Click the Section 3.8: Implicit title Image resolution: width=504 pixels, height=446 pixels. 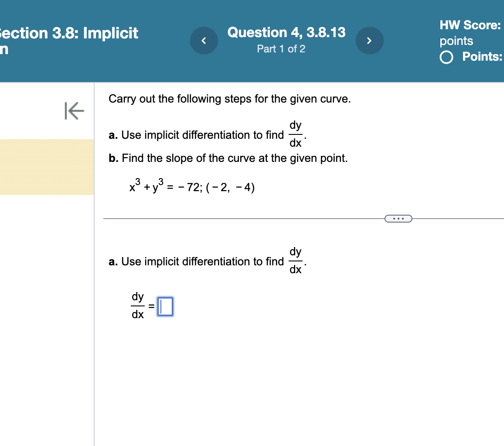click(x=69, y=33)
